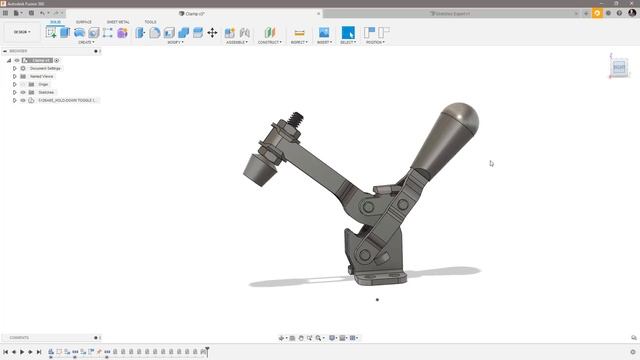This screenshot has height=360, width=640.
Task: Toggle visibility of Clamp root component
Action: click(x=17, y=60)
